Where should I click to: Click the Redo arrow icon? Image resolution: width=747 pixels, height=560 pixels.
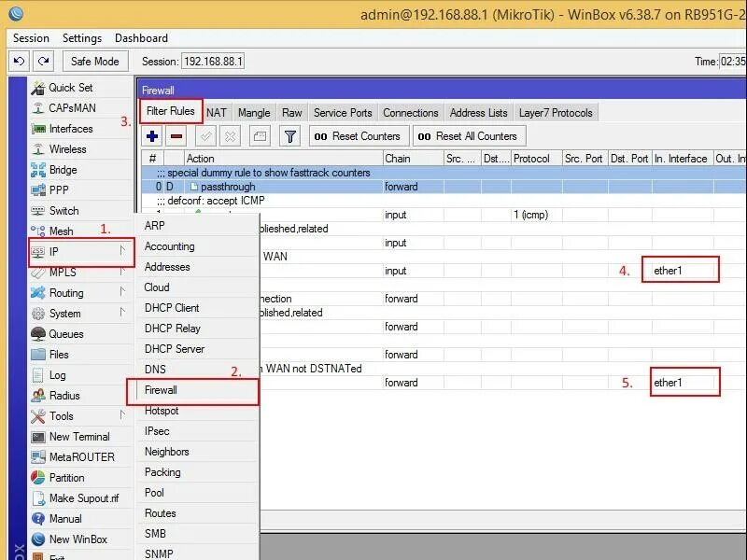pos(43,61)
